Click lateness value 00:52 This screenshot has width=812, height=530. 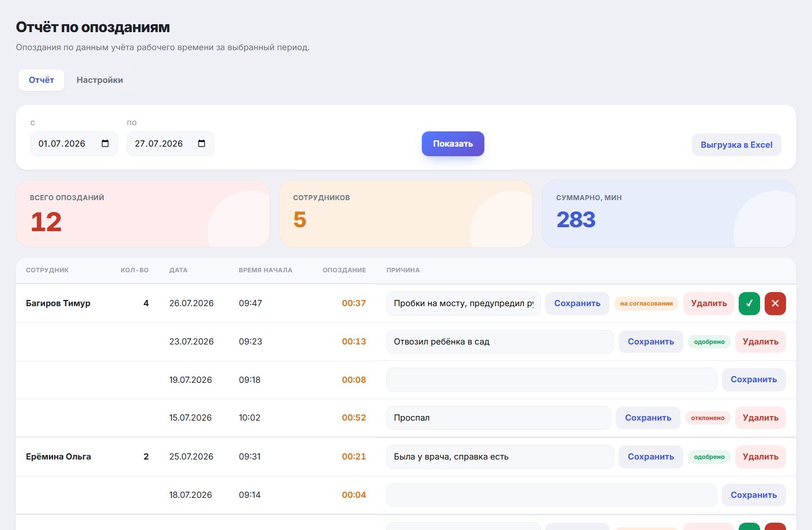coord(354,418)
